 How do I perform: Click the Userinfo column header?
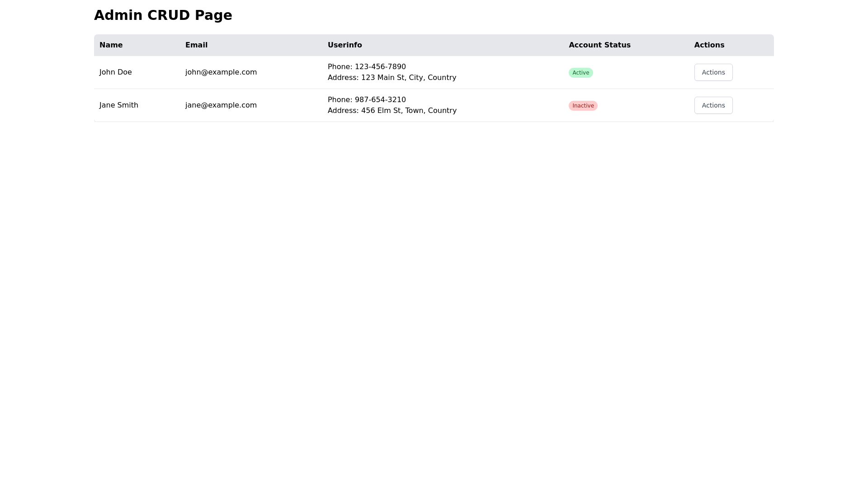click(344, 45)
